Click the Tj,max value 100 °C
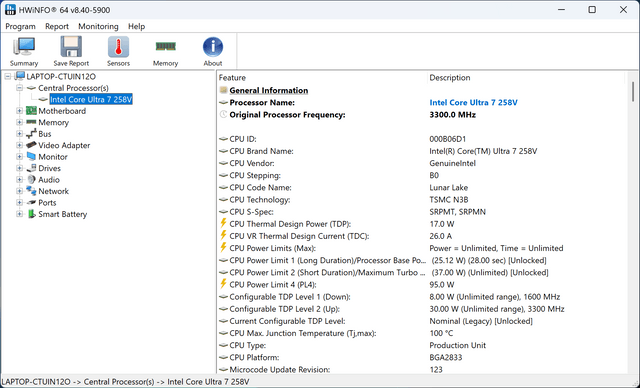This screenshot has width=640, height=388. [441, 333]
